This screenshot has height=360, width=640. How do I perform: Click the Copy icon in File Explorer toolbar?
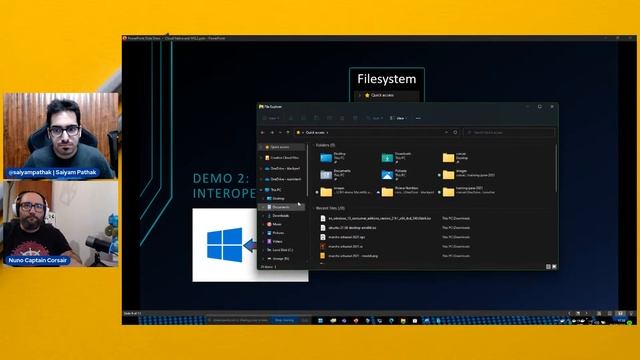[x=303, y=118]
